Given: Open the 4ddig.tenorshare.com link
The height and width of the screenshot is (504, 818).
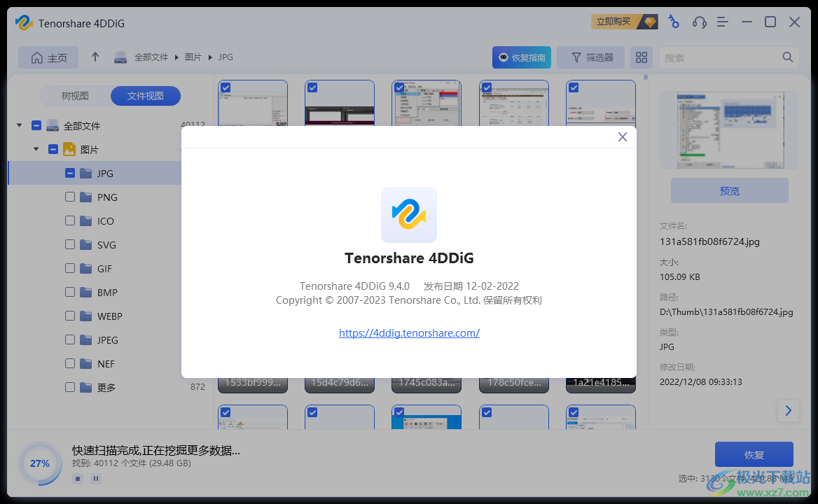Looking at the screenshot, I should point(409,333).
